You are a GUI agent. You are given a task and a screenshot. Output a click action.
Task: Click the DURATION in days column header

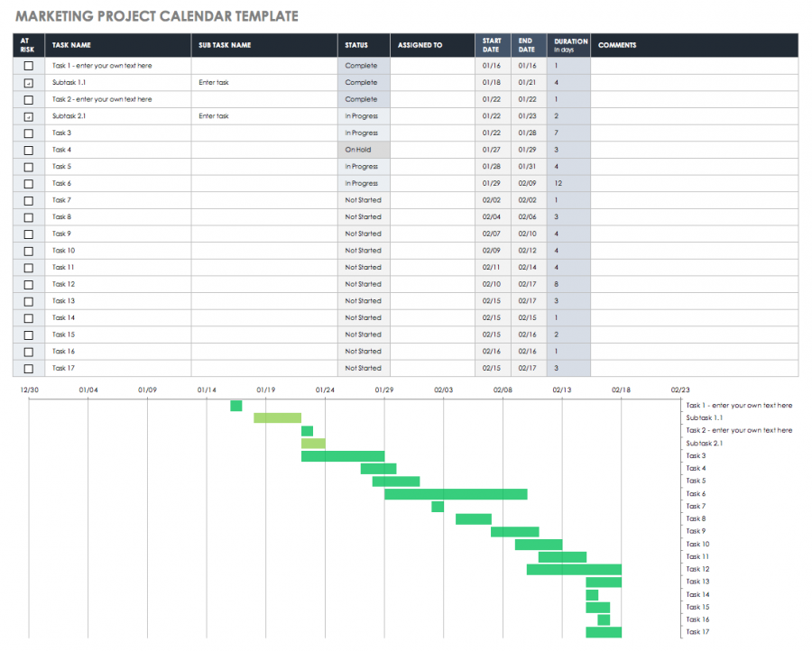click(x=568, y=45)
